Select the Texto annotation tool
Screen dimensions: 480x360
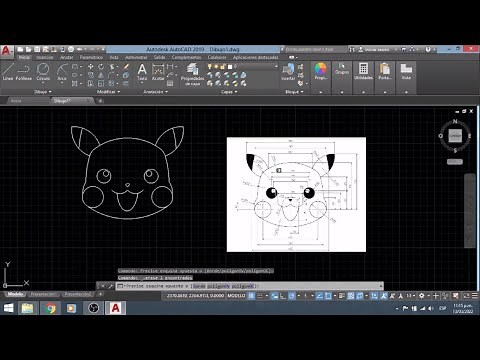coord(142,72)
